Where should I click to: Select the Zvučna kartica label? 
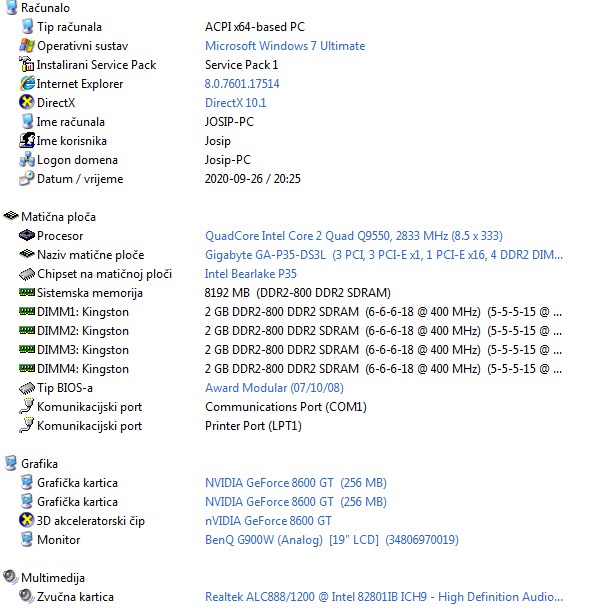pyautogui.click(x=75, y=597)
